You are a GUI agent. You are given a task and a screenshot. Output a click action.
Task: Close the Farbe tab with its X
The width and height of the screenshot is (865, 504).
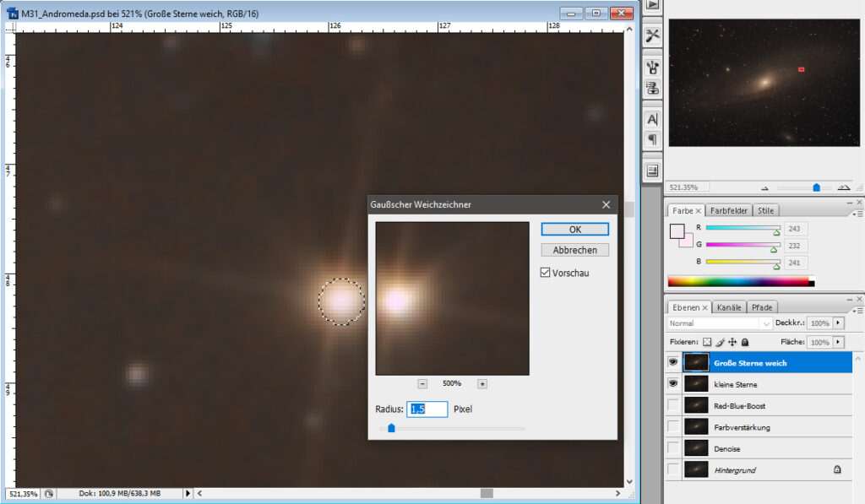click(x=698, y=211)
